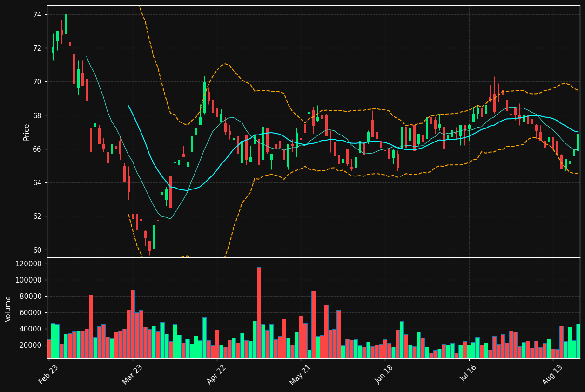
Task: Click the volume tick '100000'
Action: 29,280
